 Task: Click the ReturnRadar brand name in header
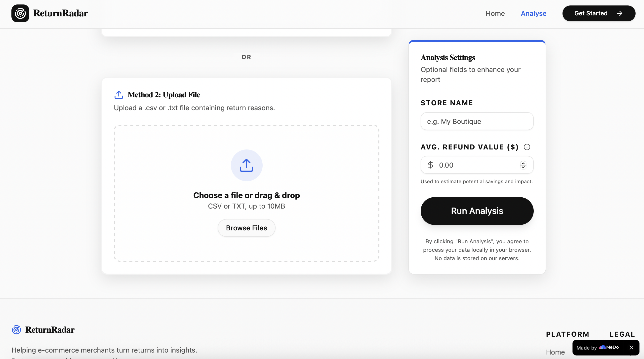(61, 13)
